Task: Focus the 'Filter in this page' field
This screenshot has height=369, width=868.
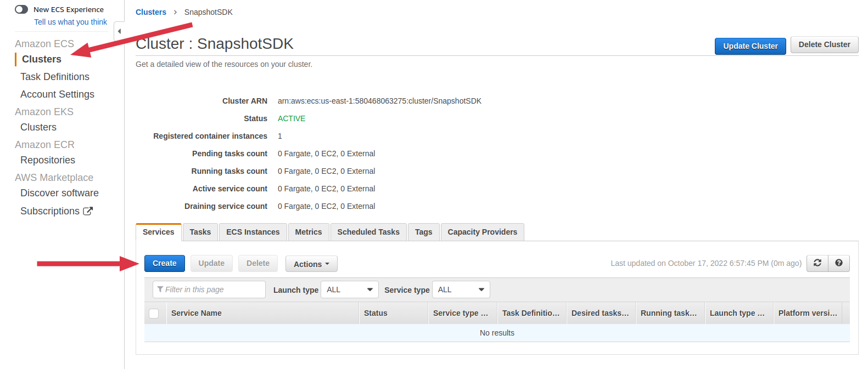Action: click(x=211, y=289)
